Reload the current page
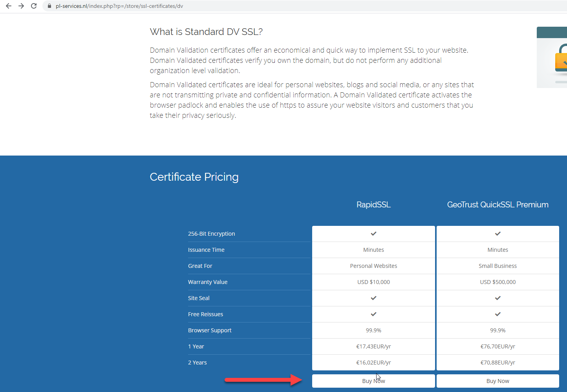 click(34, 6)
